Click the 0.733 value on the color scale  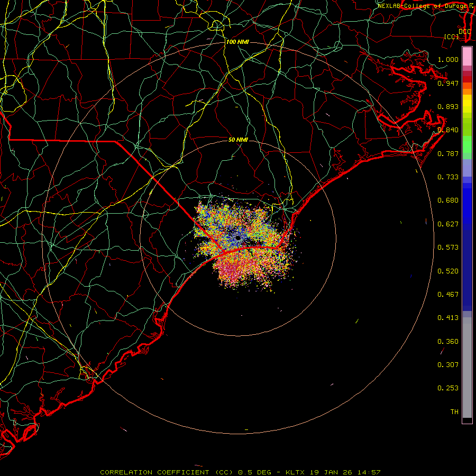[448, 177]
